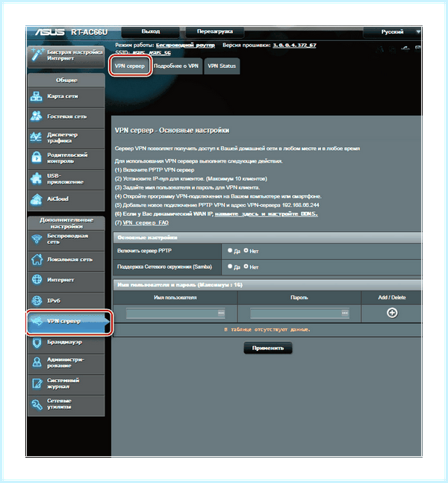
Task: Click the Системный журнал notepad icon
Action: click(37, 384)
